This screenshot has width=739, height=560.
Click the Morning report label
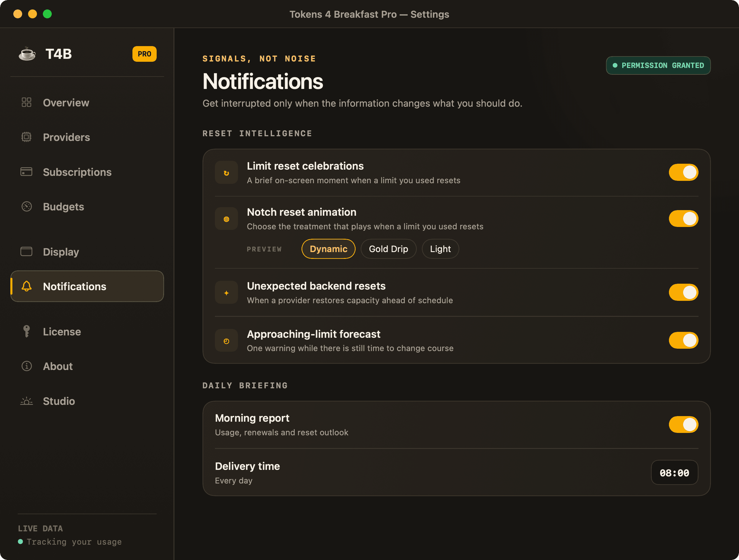pyautogui.click(x=252, y=418)
